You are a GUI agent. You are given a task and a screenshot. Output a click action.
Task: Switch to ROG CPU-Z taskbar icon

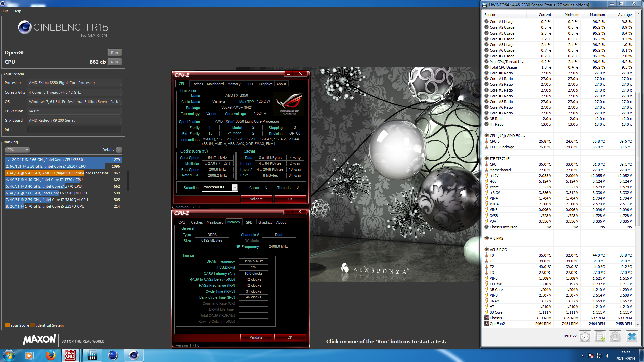[x=70, y=355]
